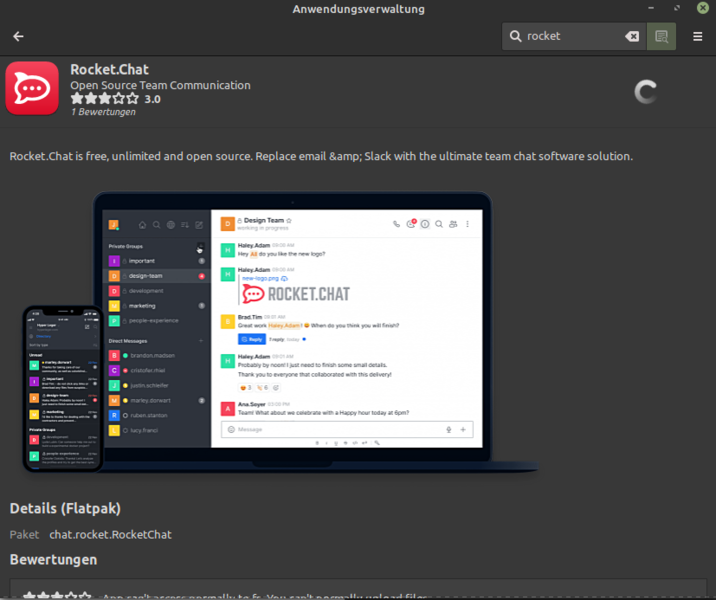Click the search box containing rocket
Screen dimensions: 716x600
click(x=574, y=36)
